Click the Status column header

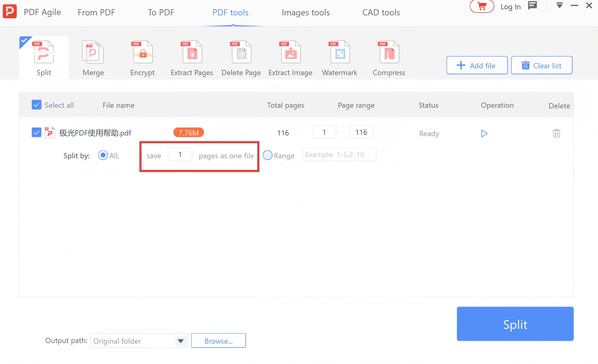[x=428, y=105]
